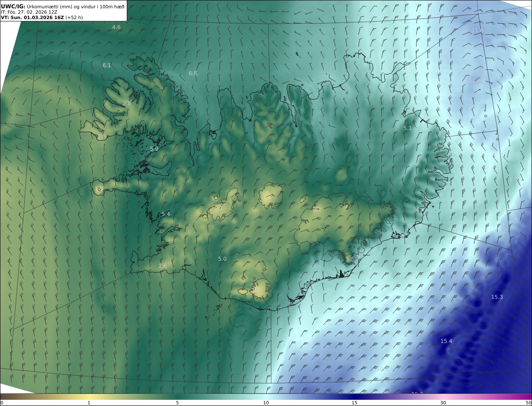
Task: Click the map value label 4.6
Action: pos(116,27)
